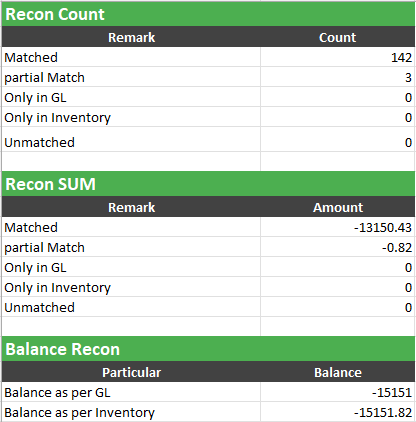Screen dimensions: 416x422
Task: Select the Recon Count header cell
Action: [x=208, y=14]
